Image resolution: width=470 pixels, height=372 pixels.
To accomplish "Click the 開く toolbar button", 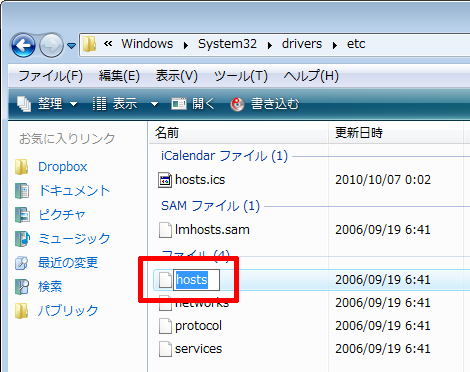I will point(193,104).
